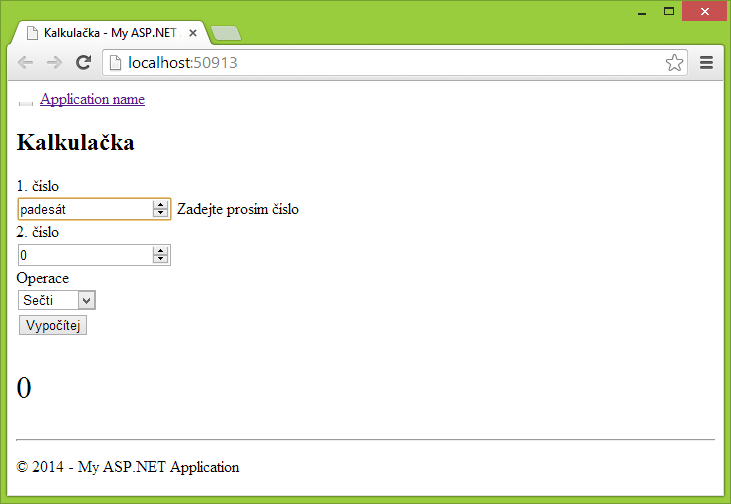Click the browser forward arrow
731x504 pixels.
[x=55, y=62]
